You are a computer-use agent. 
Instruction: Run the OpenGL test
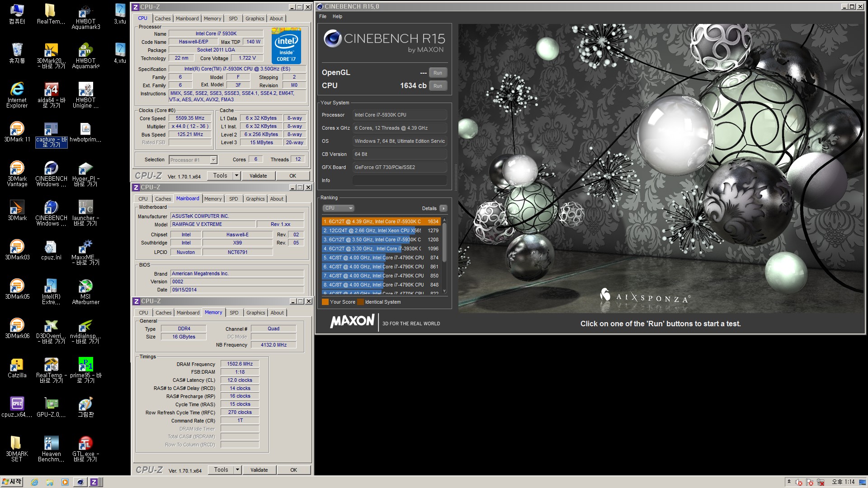click(438, 73)
